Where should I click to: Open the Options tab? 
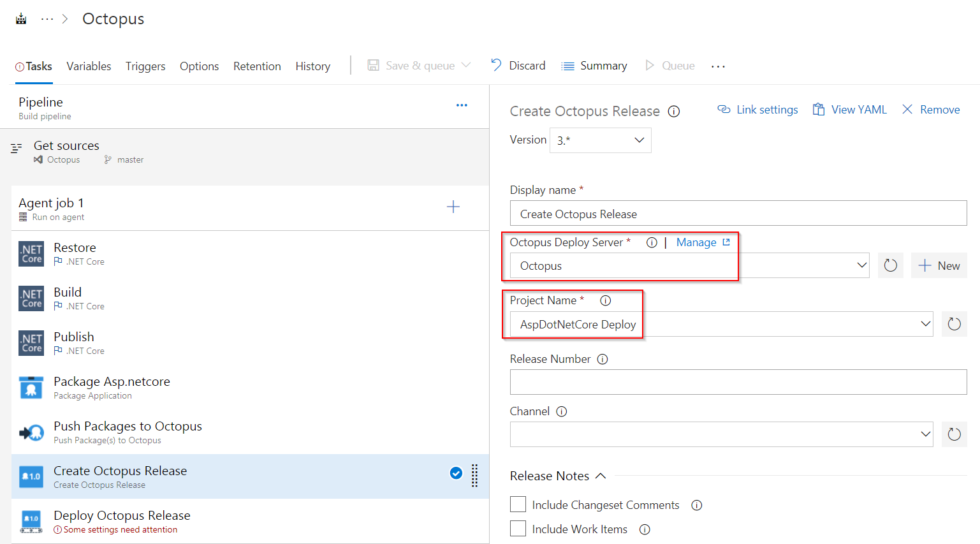click(199, 66)
